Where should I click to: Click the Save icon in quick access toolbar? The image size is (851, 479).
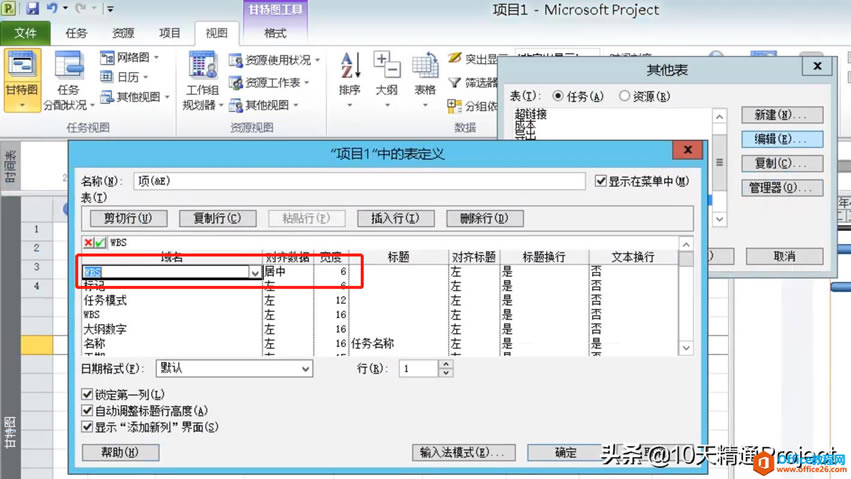32,9
